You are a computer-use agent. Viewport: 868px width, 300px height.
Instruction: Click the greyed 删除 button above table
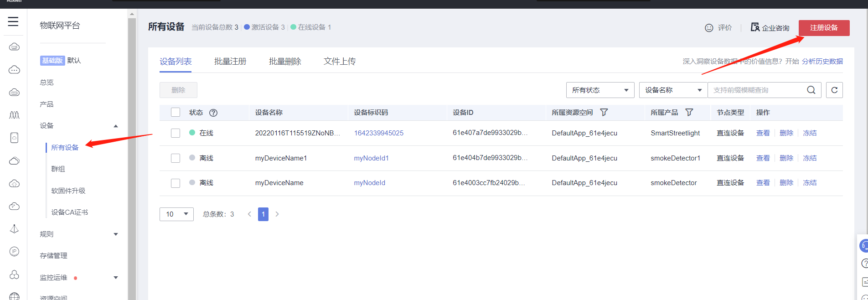coord(178,90)
